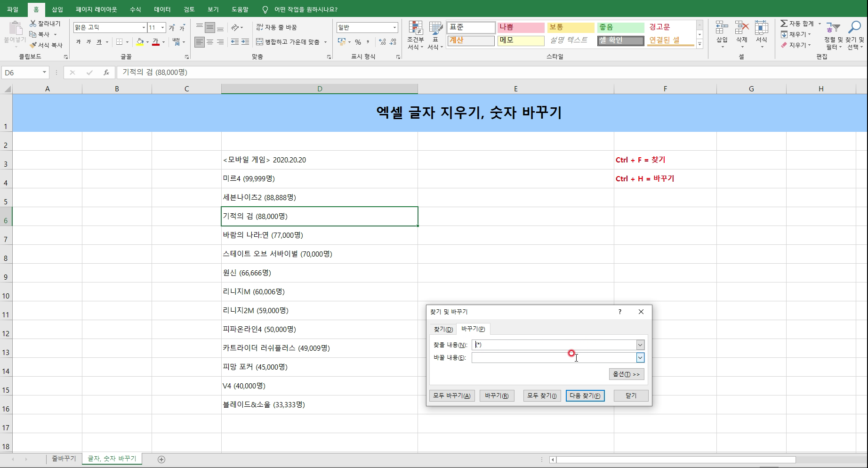This screenshot has height=468, width=868.
Task: Open Sort and Filter (정렬 및 필터)
Action: (833, 35)
